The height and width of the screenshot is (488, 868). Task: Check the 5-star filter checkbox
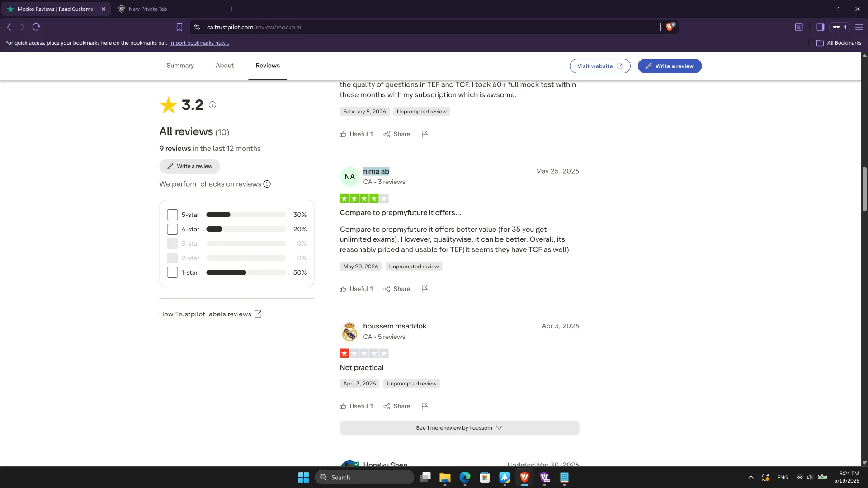click(172, 215)
